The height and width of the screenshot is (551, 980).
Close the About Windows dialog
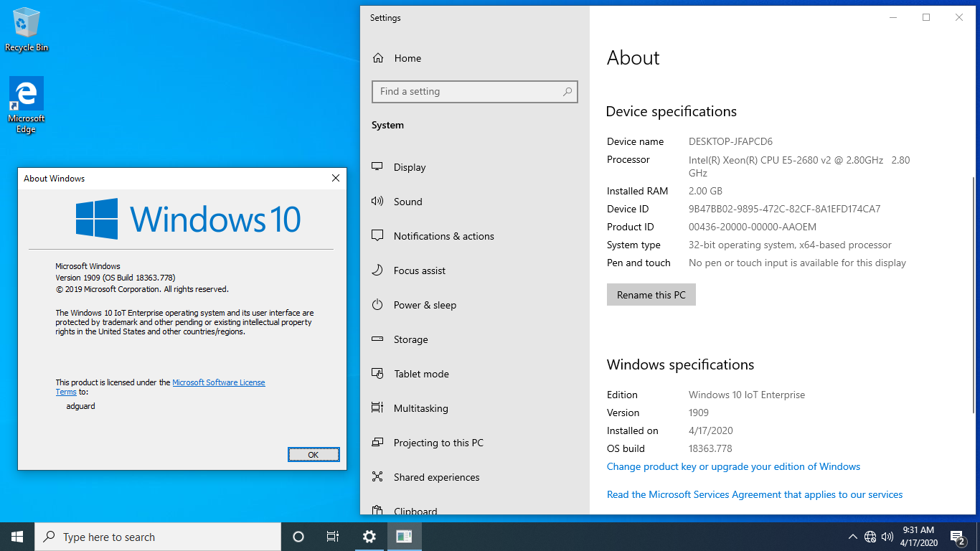(x=335, y=178)
